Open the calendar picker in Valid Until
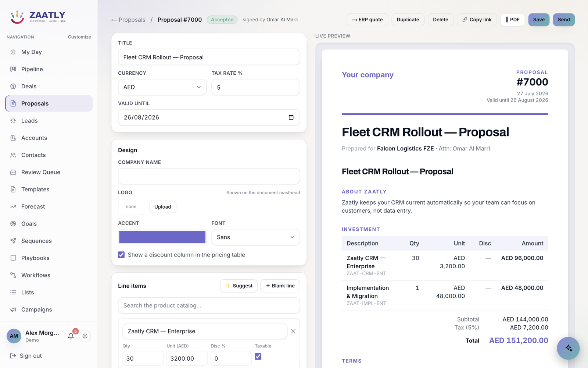The image size is (588, 368). tap(291, 117)
